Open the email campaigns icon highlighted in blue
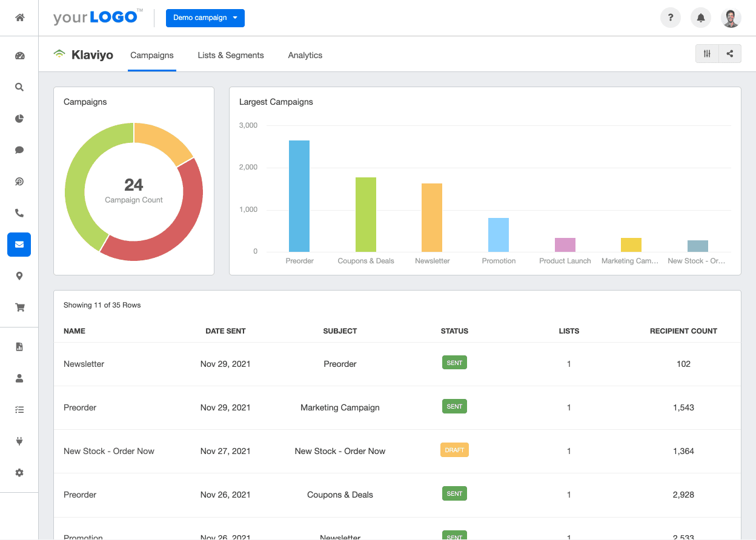Screen dimensions: 756x540 [x=19, y=244]
